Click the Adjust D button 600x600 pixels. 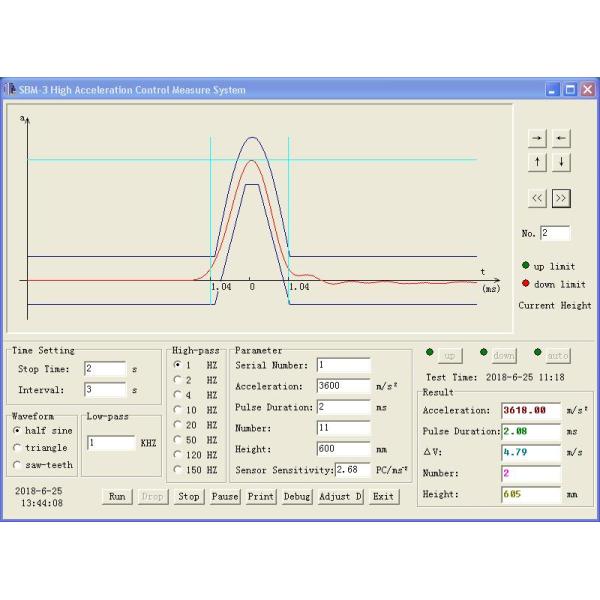(340, 496)
